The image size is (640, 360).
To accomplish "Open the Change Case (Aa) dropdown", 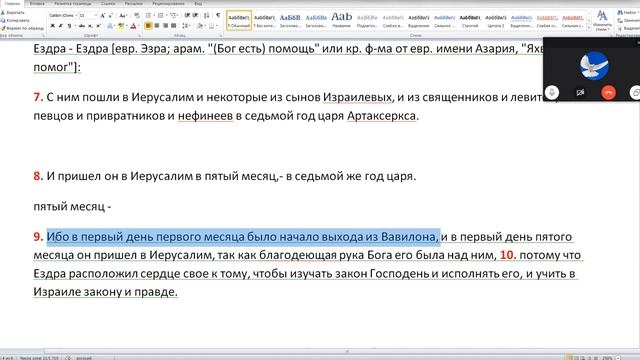I will [x=122, y=16].
